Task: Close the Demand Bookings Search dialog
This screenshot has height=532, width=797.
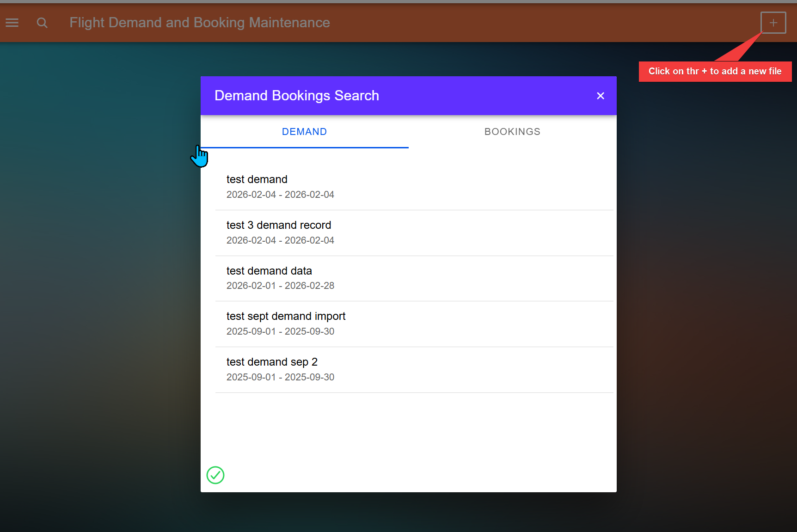Action: (x=601, y=96)
